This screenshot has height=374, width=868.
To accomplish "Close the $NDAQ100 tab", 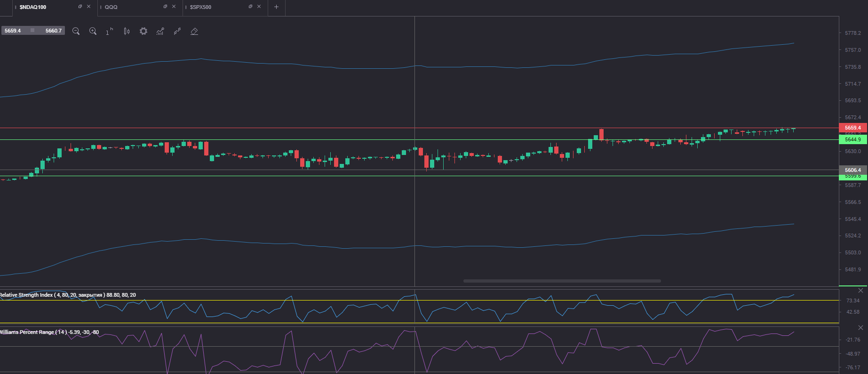I will pos(88,7).
